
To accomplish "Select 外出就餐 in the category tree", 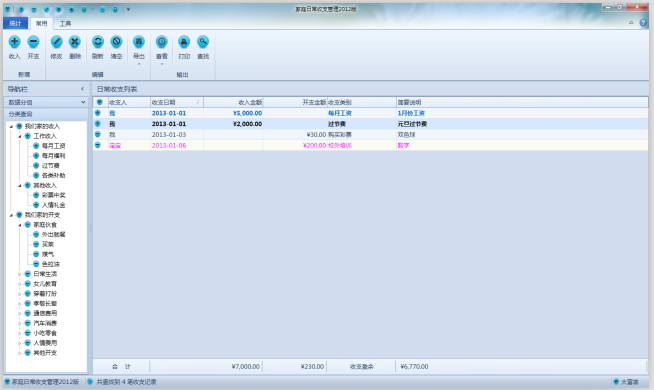I will click(53, 234).
